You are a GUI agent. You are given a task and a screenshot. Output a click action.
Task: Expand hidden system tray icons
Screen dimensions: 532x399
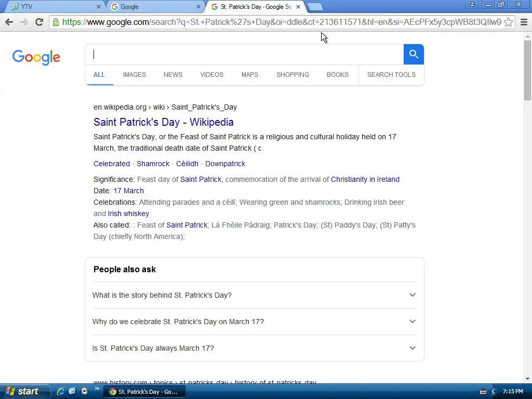(x=494, y=392)
